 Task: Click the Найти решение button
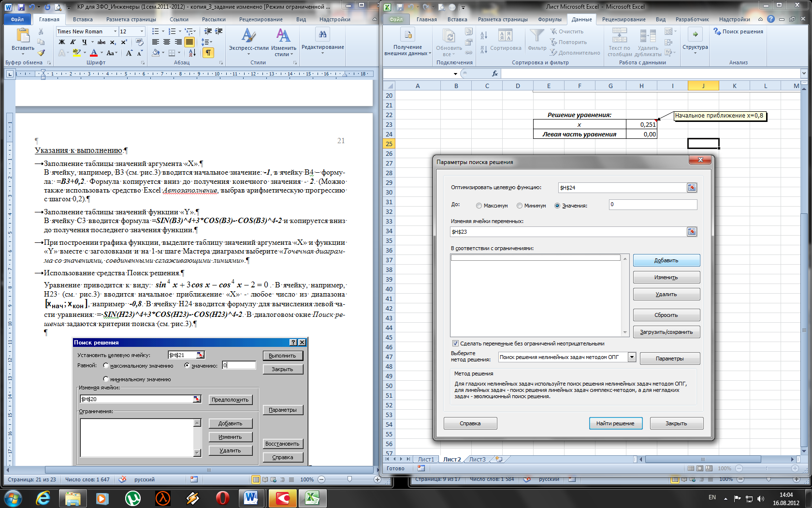point(615,423)
